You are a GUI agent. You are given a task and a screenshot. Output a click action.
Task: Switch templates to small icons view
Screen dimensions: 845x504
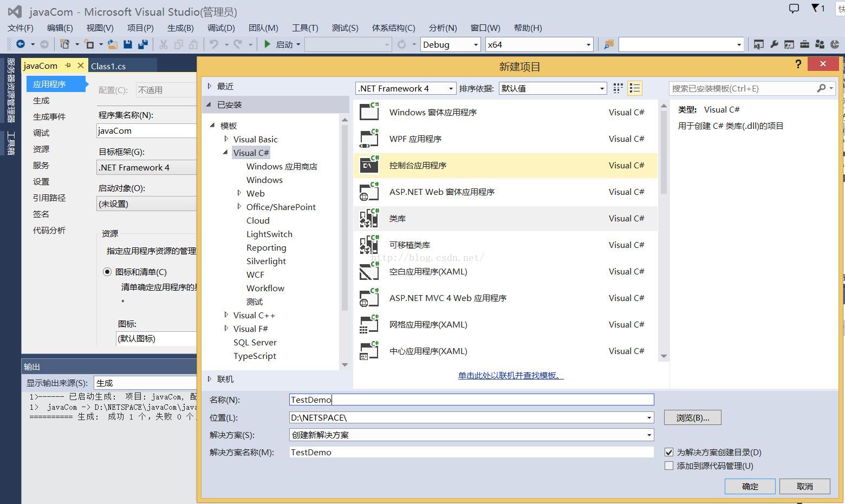point(618,88)
